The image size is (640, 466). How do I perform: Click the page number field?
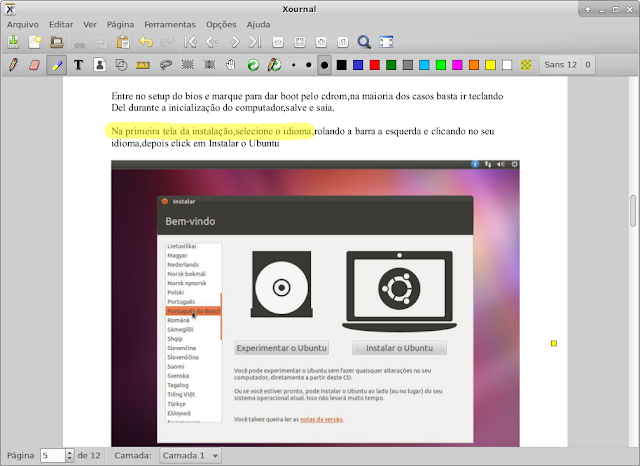[x=53, y=455]
